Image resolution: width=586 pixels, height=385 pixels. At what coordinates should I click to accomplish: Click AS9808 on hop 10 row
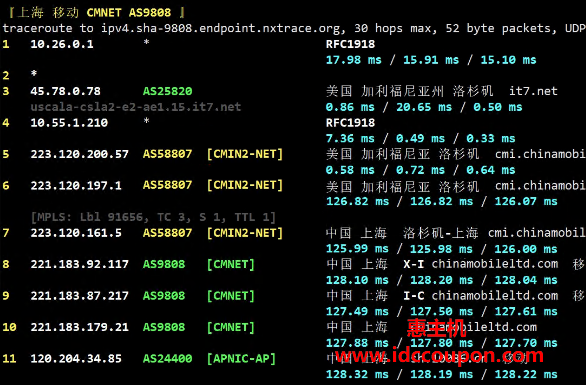pos(164,327)
